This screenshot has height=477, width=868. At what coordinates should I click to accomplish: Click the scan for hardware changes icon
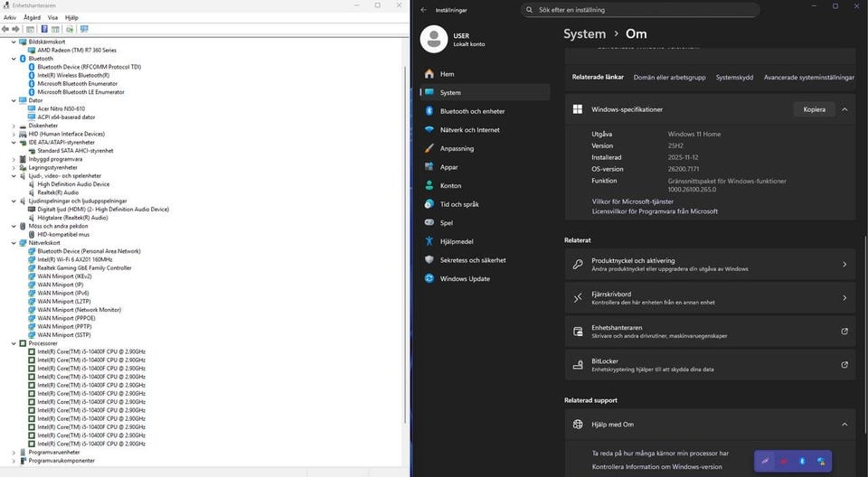tap(84, 29)
